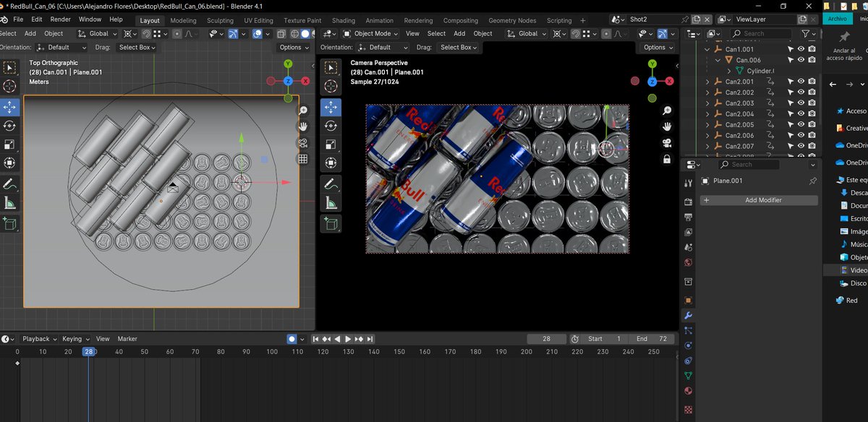
Task: Open the Modifiers wrench properties tab
Action: click(688, 315)
